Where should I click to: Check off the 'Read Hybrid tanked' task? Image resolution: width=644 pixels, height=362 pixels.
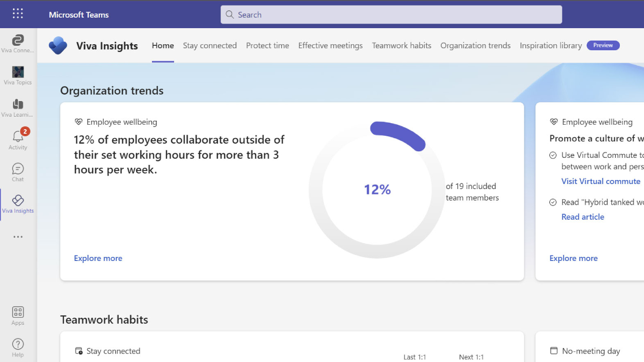[x=553, y=202]
